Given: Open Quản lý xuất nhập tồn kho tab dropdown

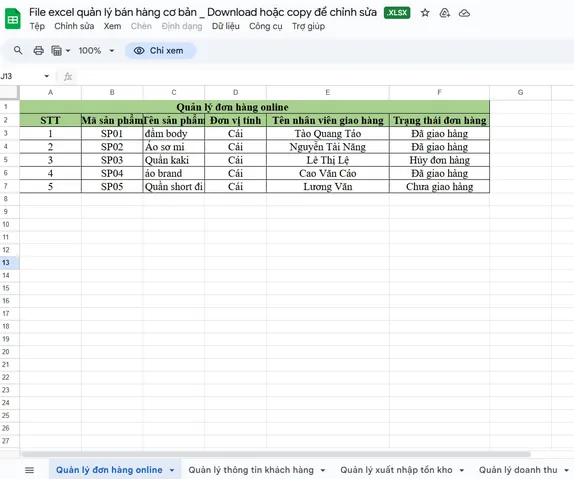Looking at the screenshot, I should coord(462,470).
